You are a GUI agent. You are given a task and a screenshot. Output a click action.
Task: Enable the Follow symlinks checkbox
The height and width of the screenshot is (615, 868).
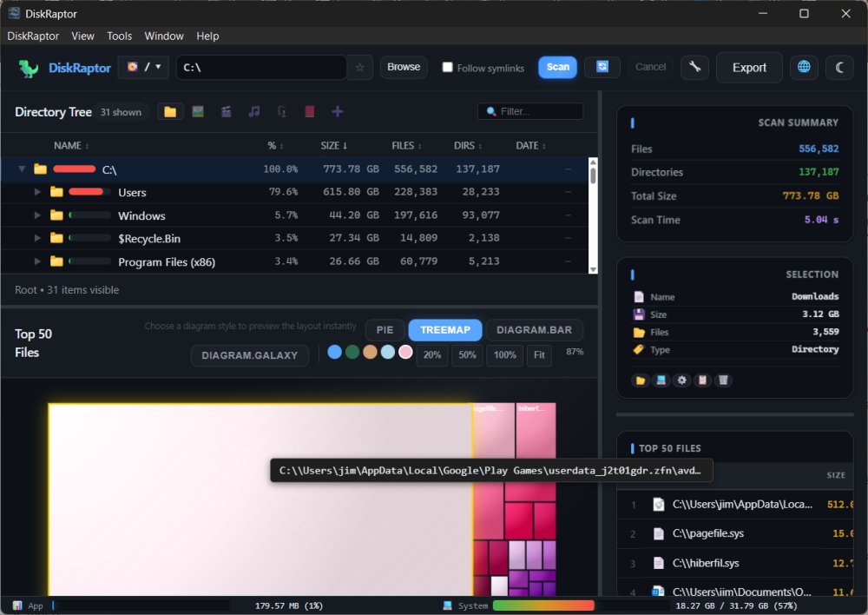coord(447,67)
